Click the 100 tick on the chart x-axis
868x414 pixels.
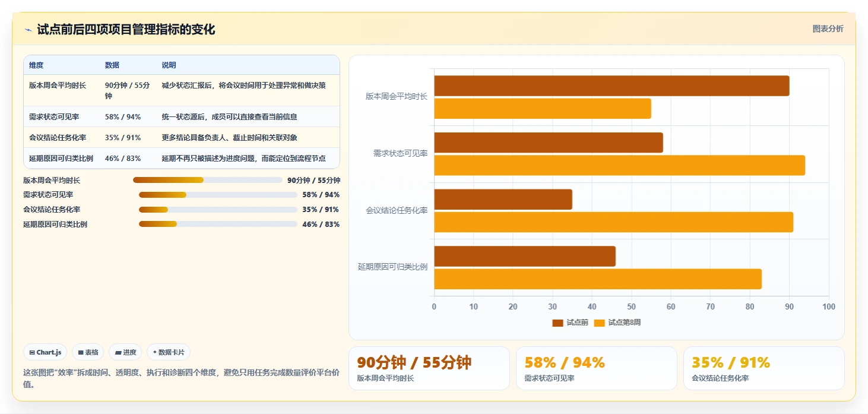829,306
